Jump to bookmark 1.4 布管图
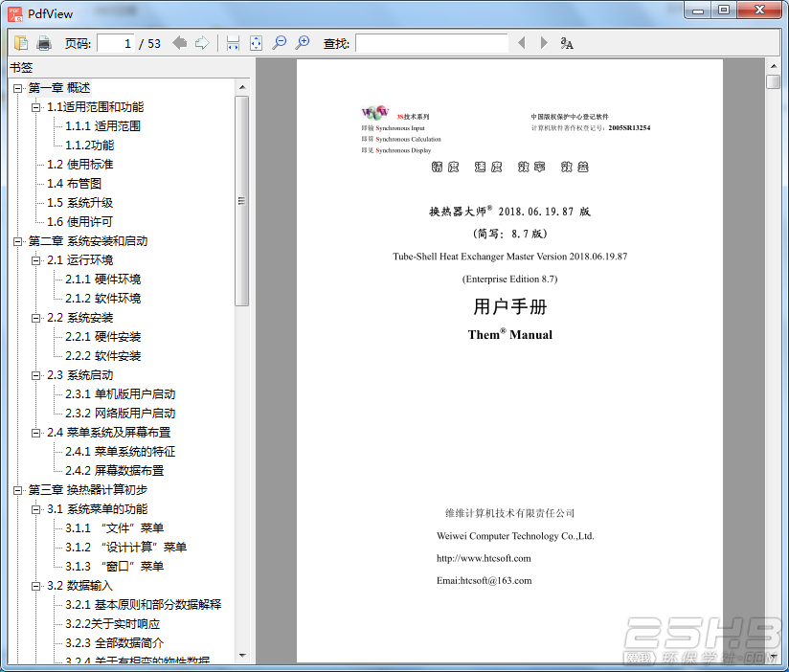The image size is (789, 672). click(74, 184)
